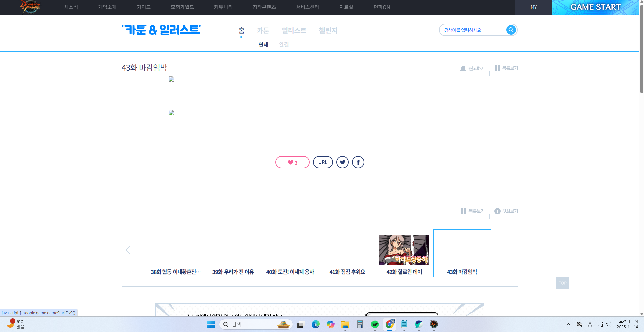The width and height of the screenshot is (644, 332).
Task: Switch to the 일러스트 tab
Action: (x=294, y=31)
